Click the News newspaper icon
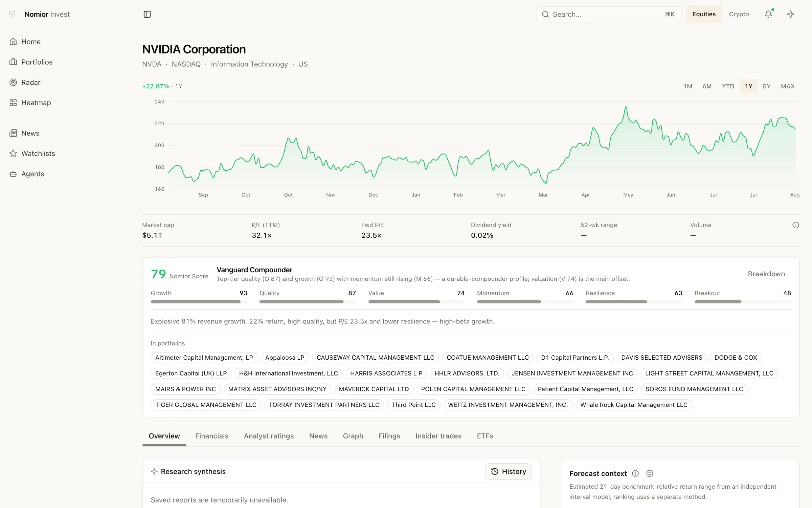This screenshot has height=508, width=812. click(x=13, y=133)
